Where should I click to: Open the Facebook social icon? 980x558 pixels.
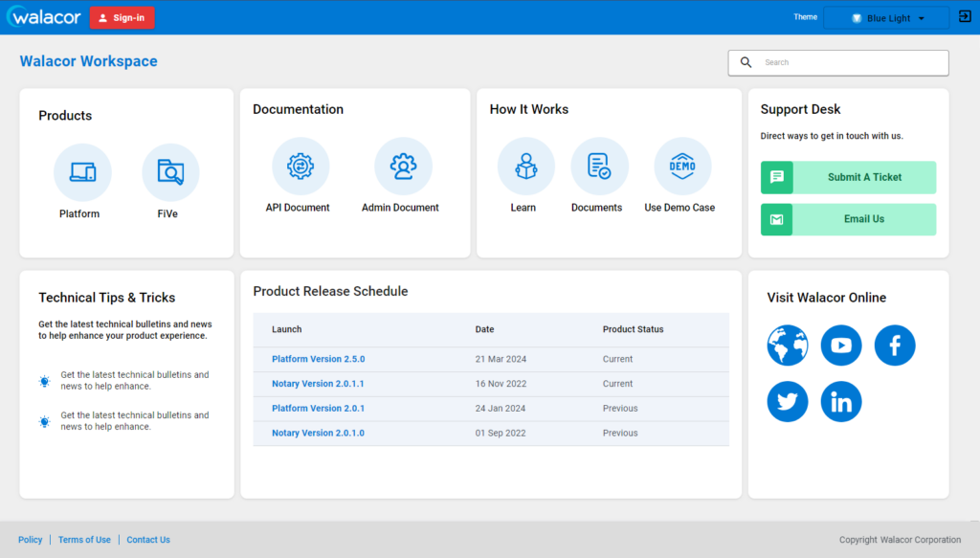895,346
